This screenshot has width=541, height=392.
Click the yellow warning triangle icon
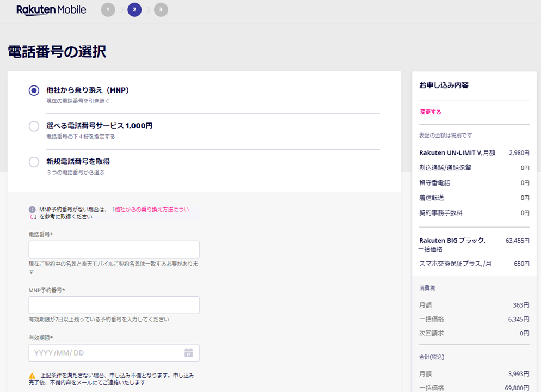[x=32, y=376]
